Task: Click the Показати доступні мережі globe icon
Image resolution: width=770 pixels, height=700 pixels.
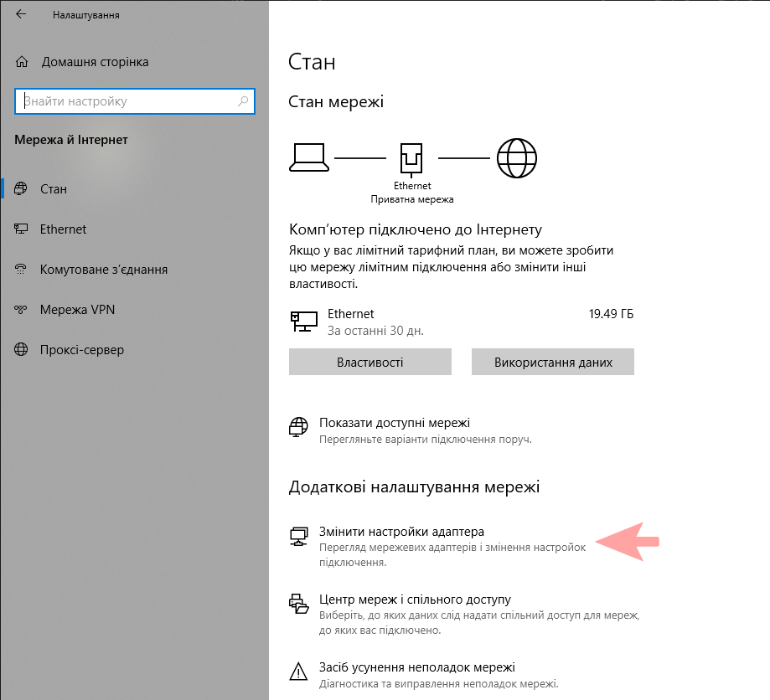Action: point(298,426)
